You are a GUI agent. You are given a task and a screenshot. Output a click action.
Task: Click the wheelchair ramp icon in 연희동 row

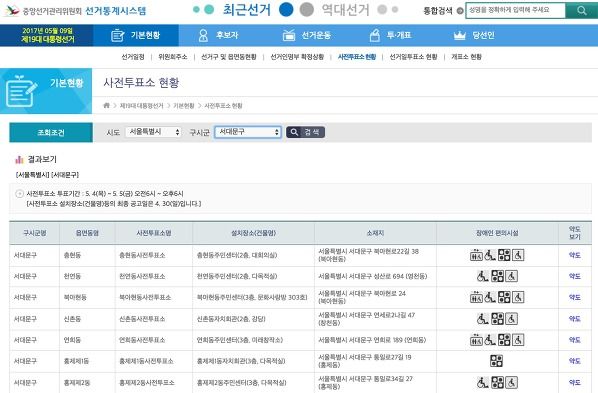[x=490, y=340]
